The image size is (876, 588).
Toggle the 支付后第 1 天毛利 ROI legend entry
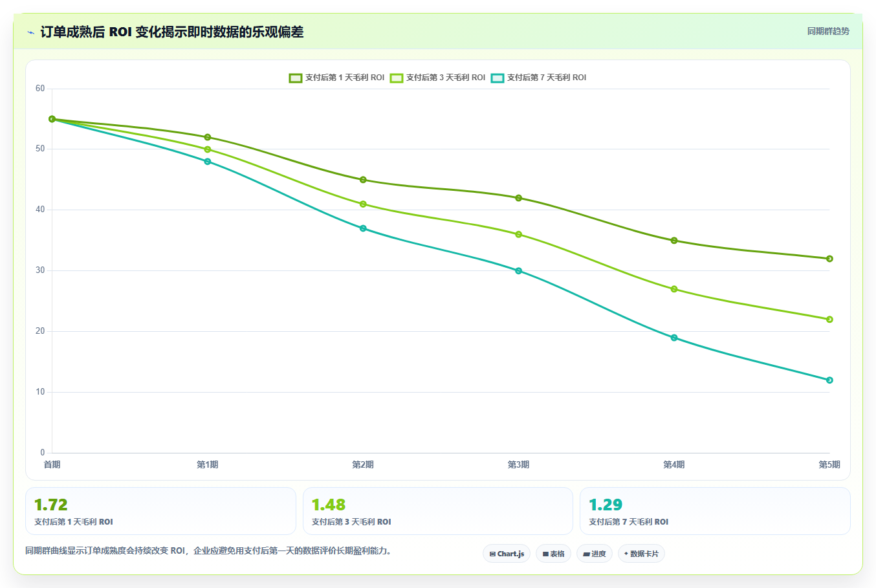click(x=336, y=78)
